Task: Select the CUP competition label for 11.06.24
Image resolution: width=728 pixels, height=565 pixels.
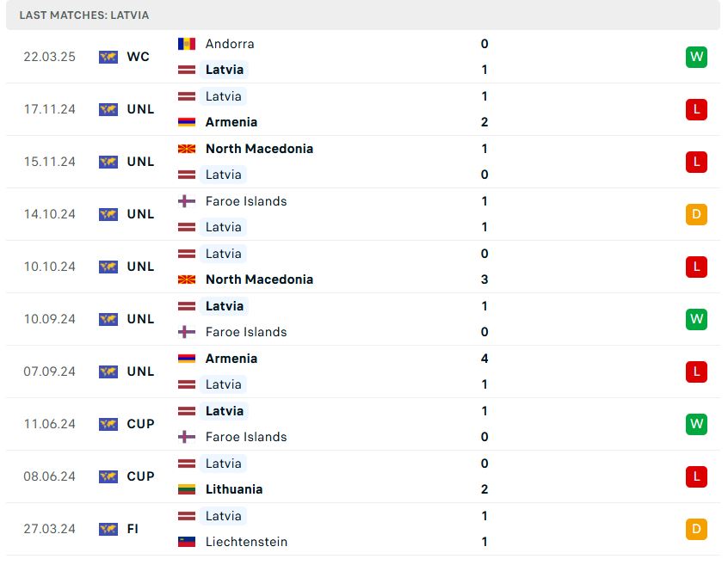Action: point(140,424)
